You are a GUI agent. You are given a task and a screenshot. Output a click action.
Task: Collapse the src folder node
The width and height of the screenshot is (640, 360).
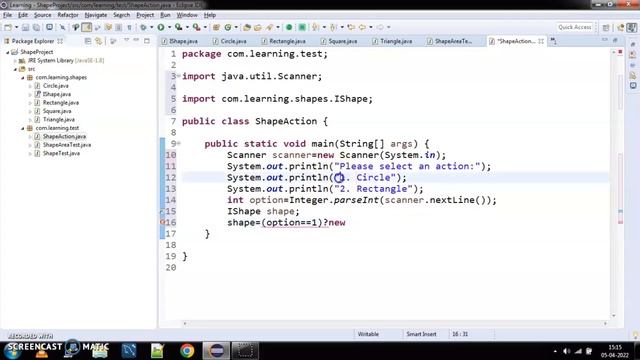[x=16, y=69]
